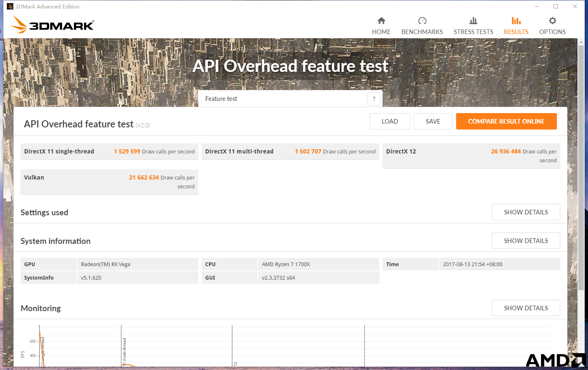This screenshot has height=370, width=588.
Task: Click the DirectX 12 graph marker line
Action: pyautogui.click(x=232, y=346)
